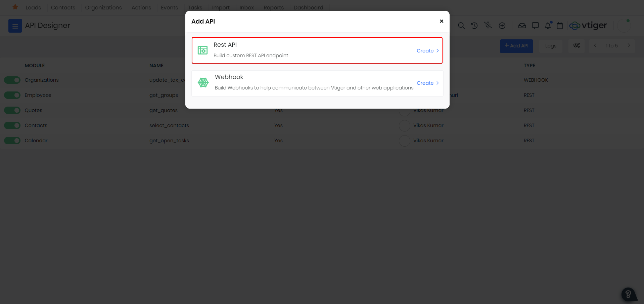Viewport: 644px width, 304px height.
Task: Disable the Calendar module toggle
Action: coord(12,140)
